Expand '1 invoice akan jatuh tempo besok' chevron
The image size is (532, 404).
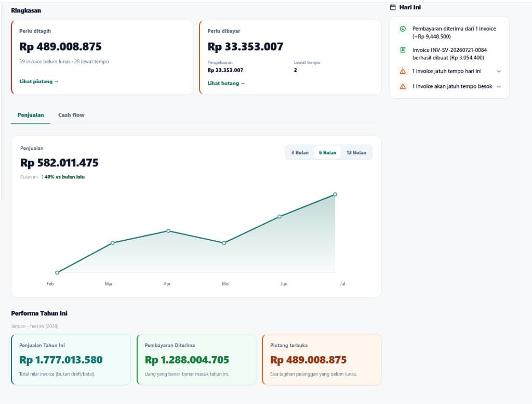tap(499, 86)
